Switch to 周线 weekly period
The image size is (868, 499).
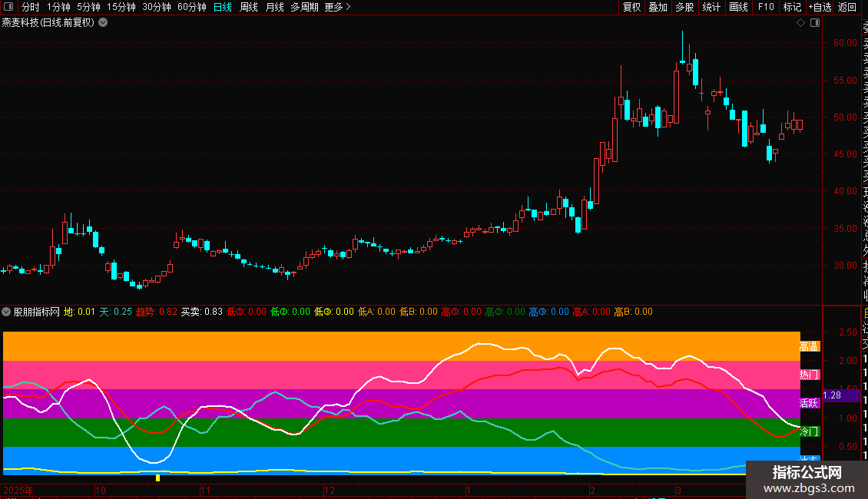pos(249,7)
